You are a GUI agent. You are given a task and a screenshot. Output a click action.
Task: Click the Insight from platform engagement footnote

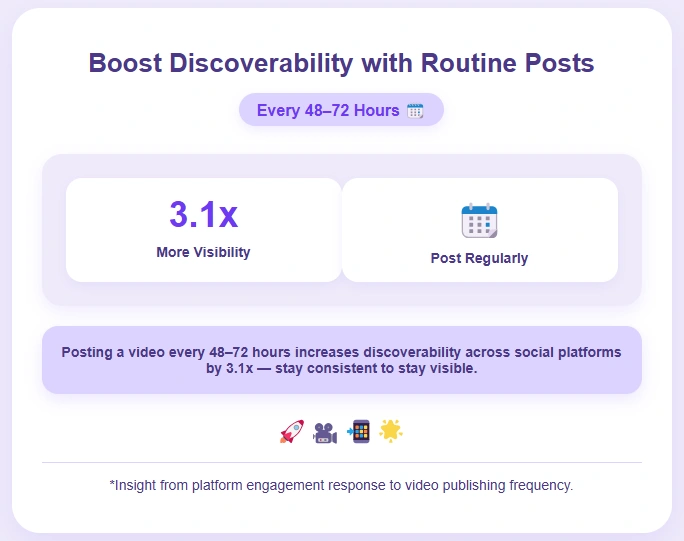342,485
